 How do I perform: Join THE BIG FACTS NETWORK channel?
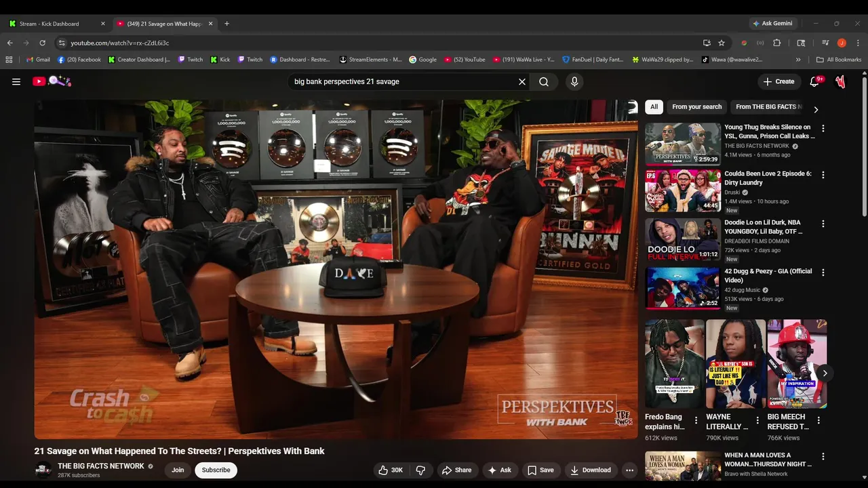[178, 470]
